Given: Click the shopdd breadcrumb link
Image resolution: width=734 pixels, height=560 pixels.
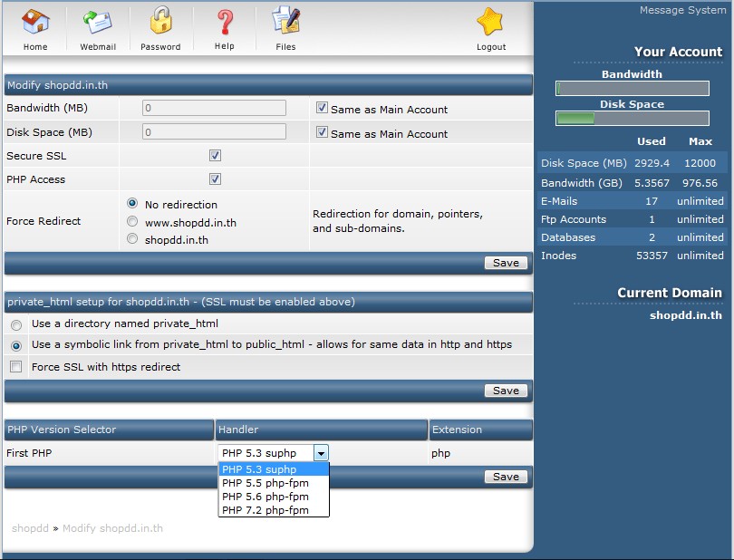Looking at the screenshot, I should point(30,528).
